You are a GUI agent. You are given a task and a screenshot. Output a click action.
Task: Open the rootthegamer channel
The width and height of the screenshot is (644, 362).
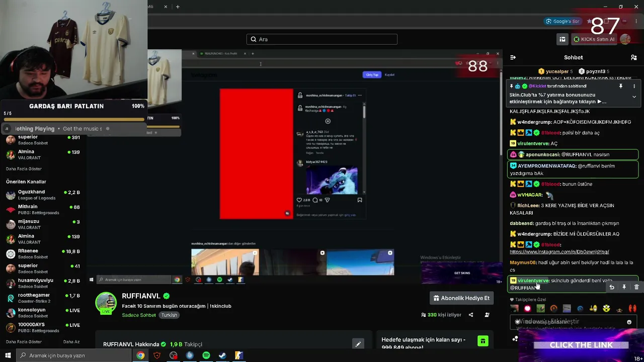click(43, 298)
